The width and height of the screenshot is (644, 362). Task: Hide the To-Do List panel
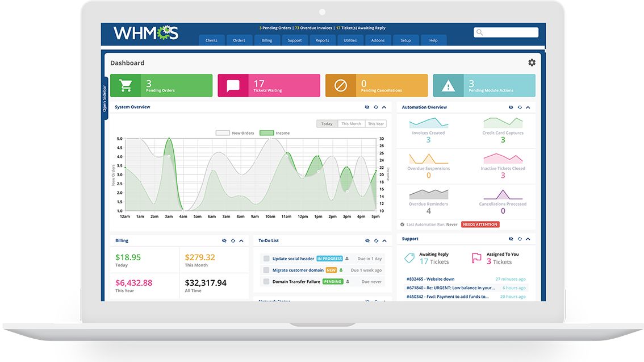click(x=367, y=241)
